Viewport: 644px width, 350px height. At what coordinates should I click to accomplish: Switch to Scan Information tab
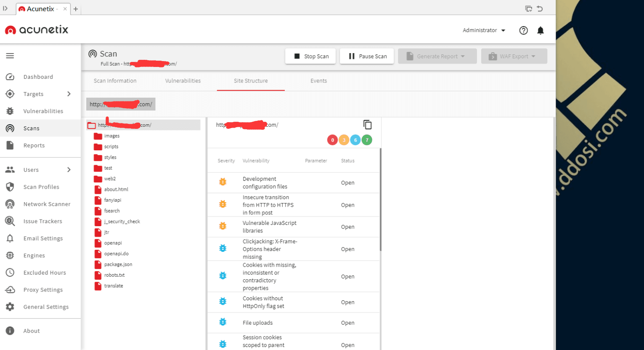(x=115, y=81)
